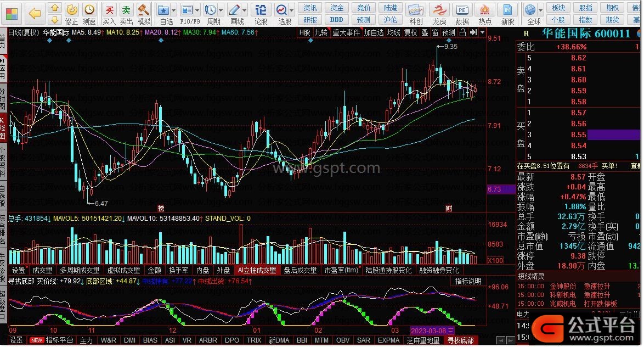The height and width of the screenshot is (347, 644).
Task: Expand the 画线 dropdown arrow
Action: tap(245, 9)
